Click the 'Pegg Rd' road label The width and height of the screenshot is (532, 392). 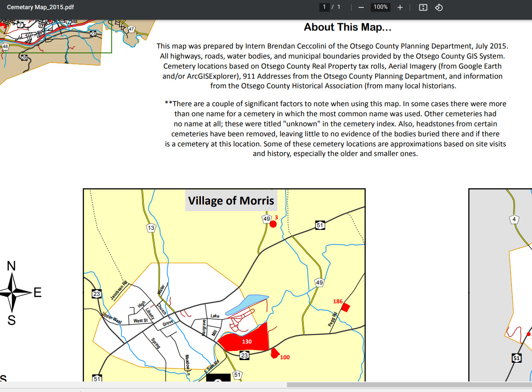333,319
